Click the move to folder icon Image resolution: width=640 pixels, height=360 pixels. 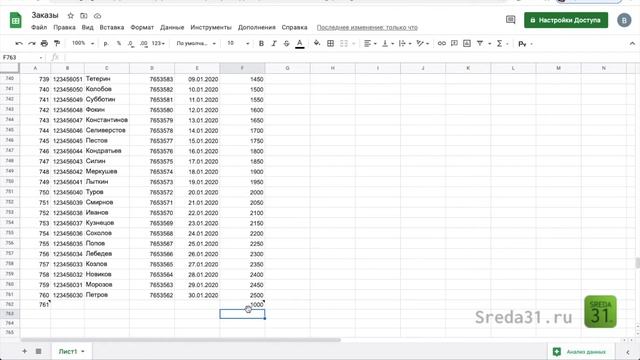[84, 16]
